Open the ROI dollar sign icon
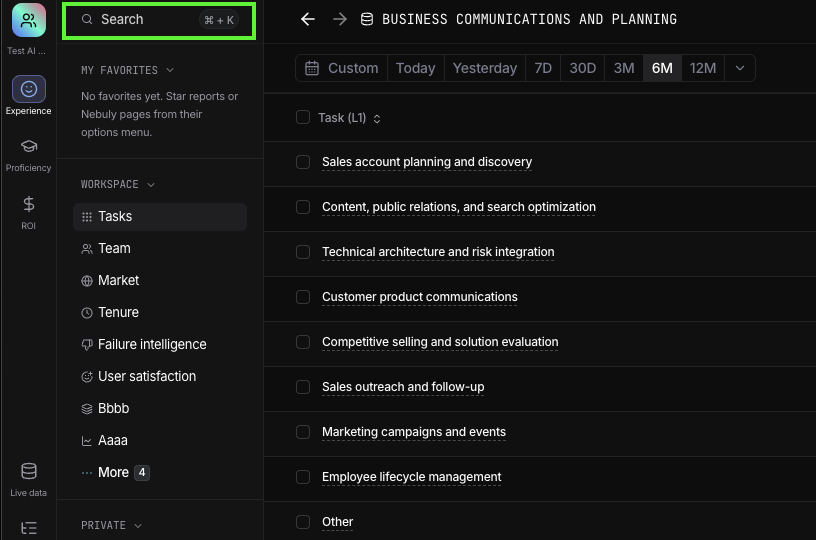816x540 pixels. click(29, 204)
